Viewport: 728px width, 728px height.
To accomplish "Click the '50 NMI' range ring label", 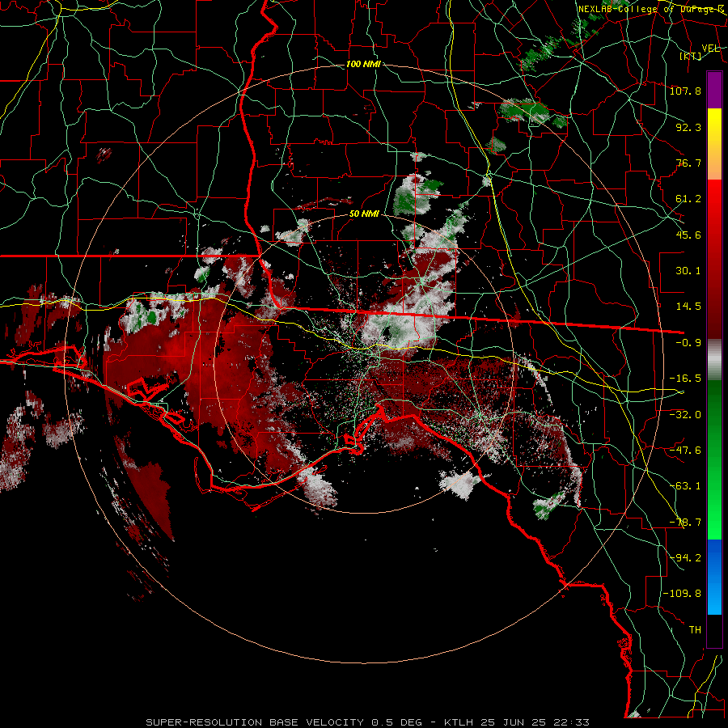I will [364, 214].
